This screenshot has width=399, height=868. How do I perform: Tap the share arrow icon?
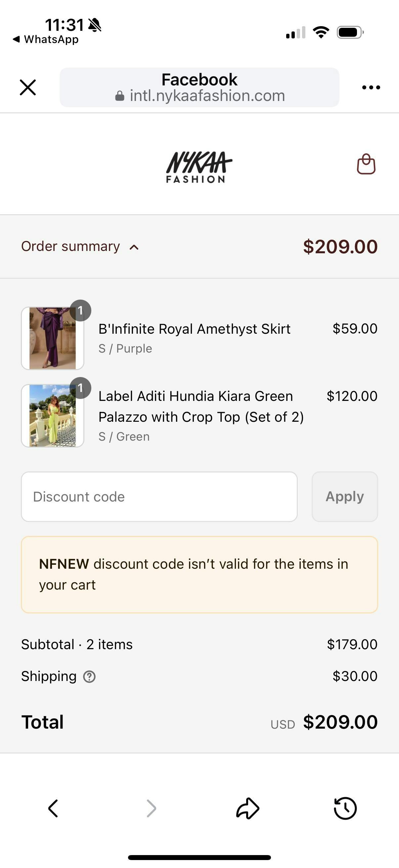pos(247,808)
